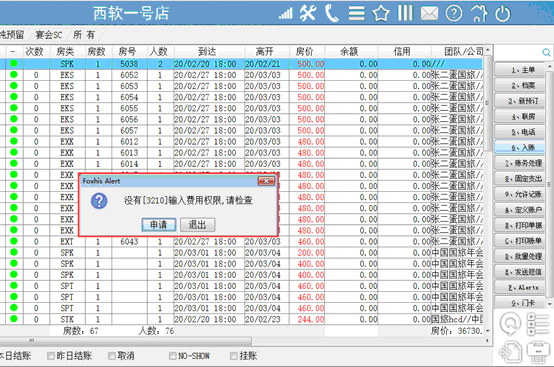
Task: Click the signal strength bars icon
Action: pyautogui.click(x=285, y=14)
